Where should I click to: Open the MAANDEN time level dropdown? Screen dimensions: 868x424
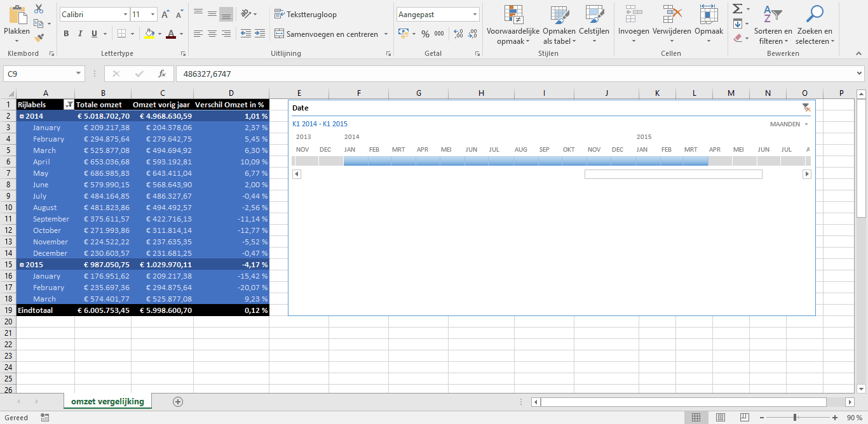click(x=806, y=124)
